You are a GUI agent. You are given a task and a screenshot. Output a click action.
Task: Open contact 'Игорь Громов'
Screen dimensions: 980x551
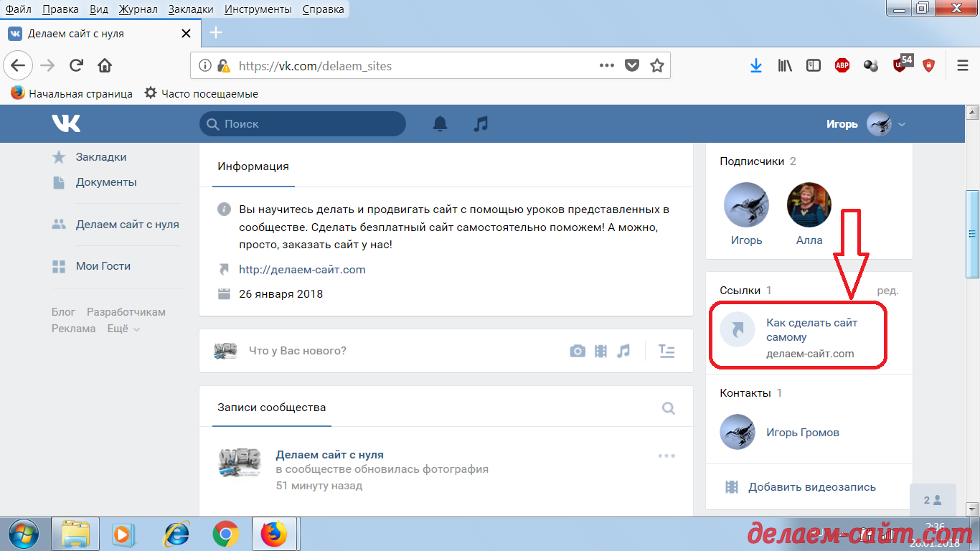pos(802,433)
